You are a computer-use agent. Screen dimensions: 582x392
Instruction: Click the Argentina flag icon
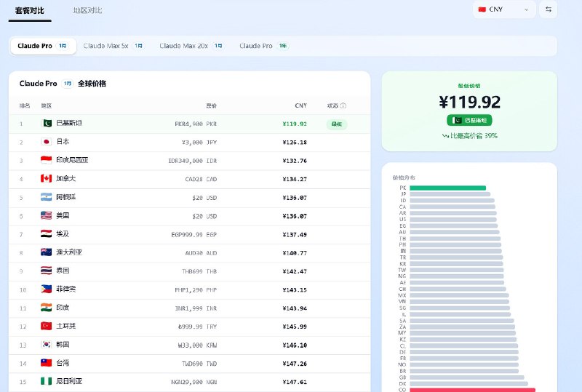pyautogui.click(x=46, y=197)
